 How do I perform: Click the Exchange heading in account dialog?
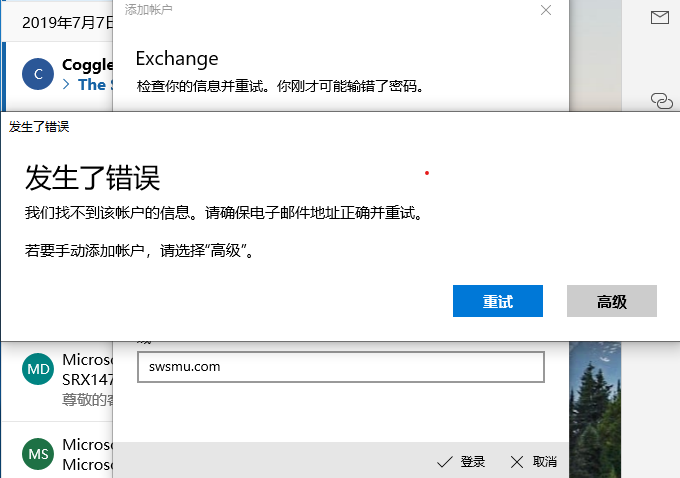177,59
